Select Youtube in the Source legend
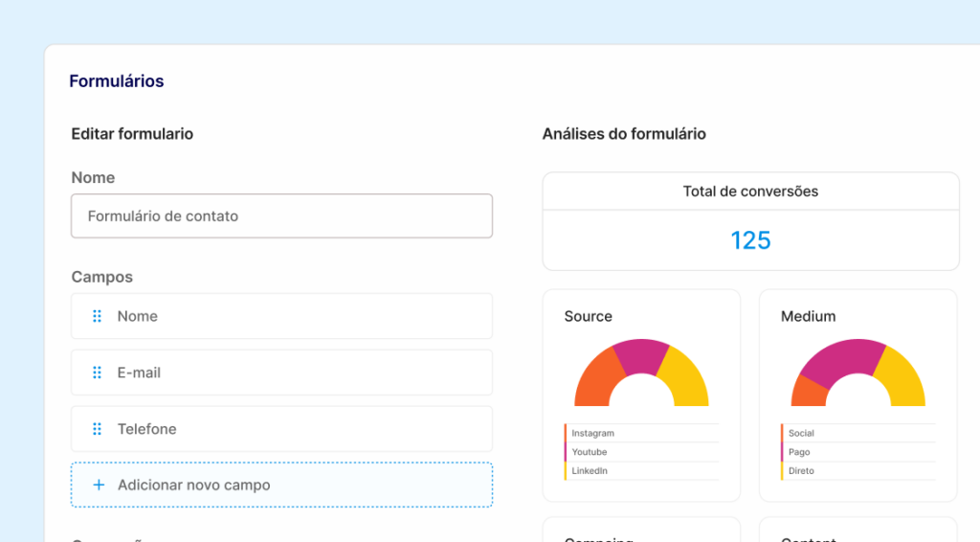980x542 pixels. coord(590,452)
